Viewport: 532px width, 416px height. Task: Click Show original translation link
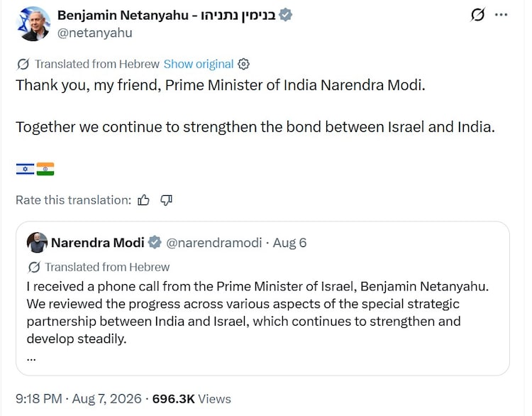pos(199,64)
